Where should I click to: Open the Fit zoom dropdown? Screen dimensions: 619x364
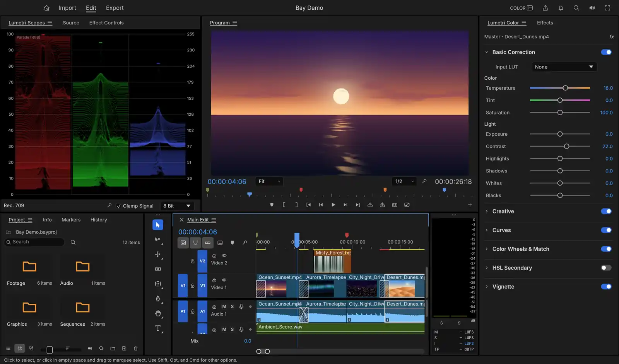click(269, 181)
